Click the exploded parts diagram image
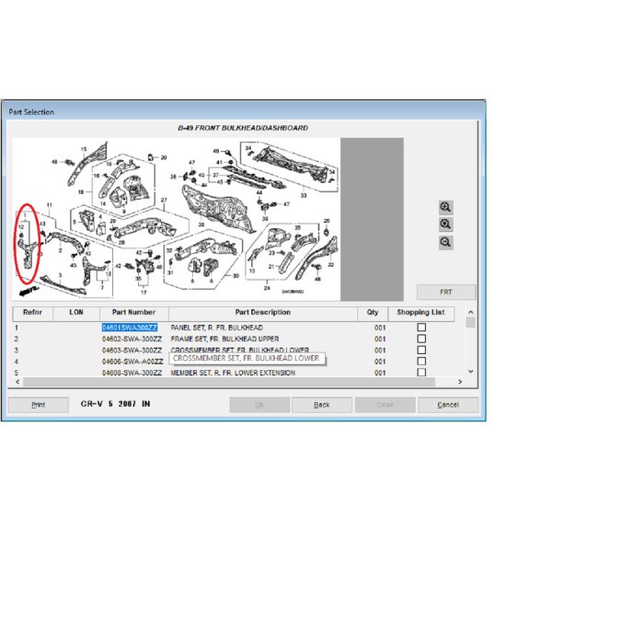Viewport: 644px width, 644px height. [177, 219]
